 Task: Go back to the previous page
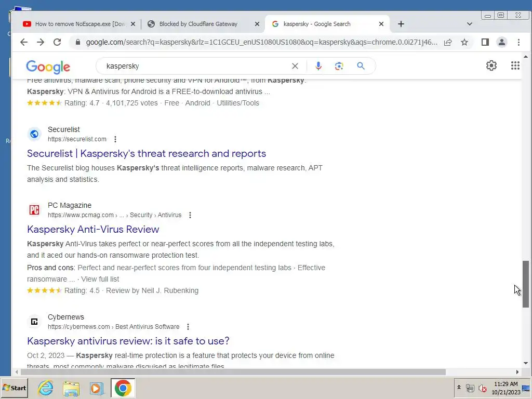click(x=23, y=42)
